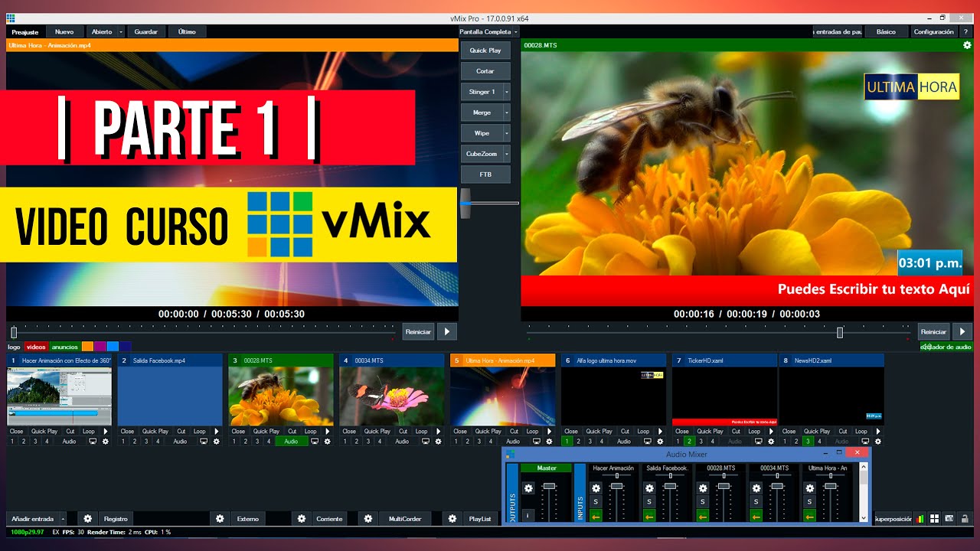Screen dimensions: 980x551
Task: Click the Master volume fader in Audio Mixer
Action: click(x=549, y=487)
